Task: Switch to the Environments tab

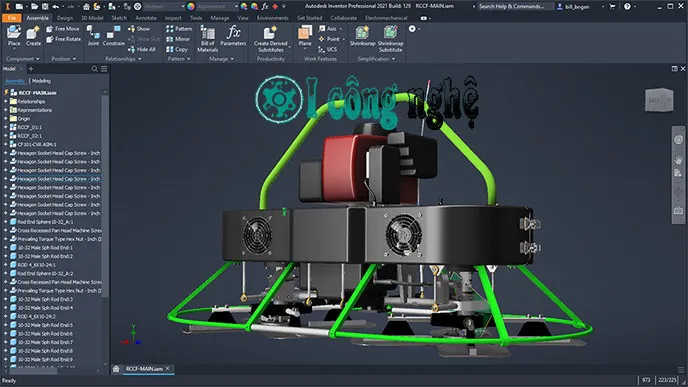Action: pos(272,18)
